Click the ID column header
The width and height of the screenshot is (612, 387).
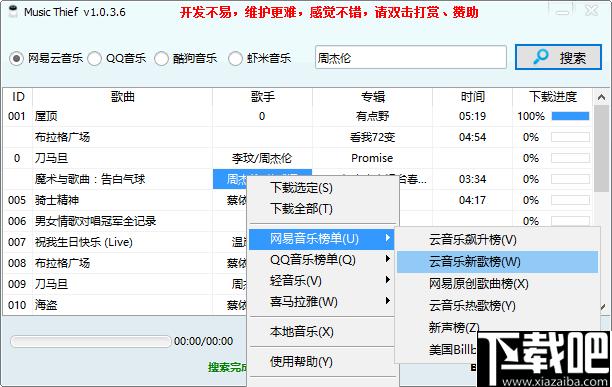pyautogui.click(x=18, y=96)
